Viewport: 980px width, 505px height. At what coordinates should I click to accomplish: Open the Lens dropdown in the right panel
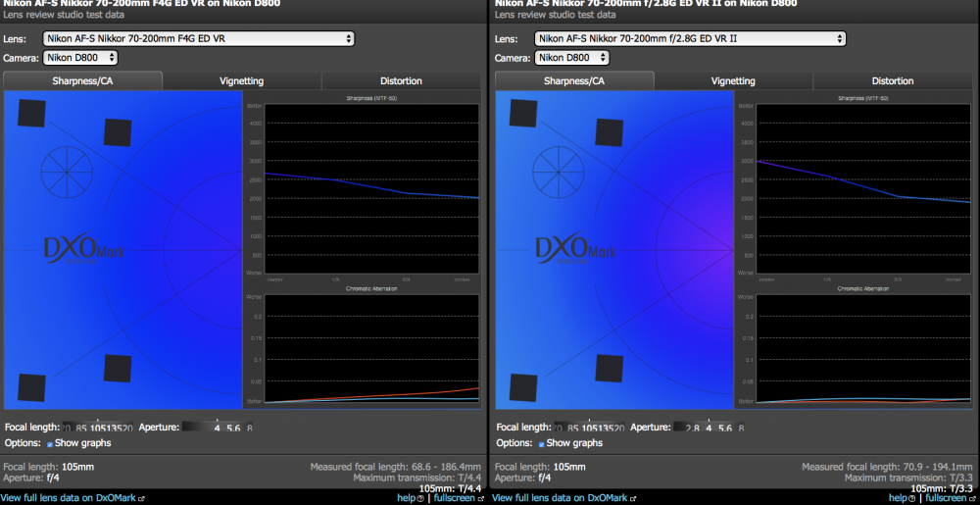tap(690, 39)
